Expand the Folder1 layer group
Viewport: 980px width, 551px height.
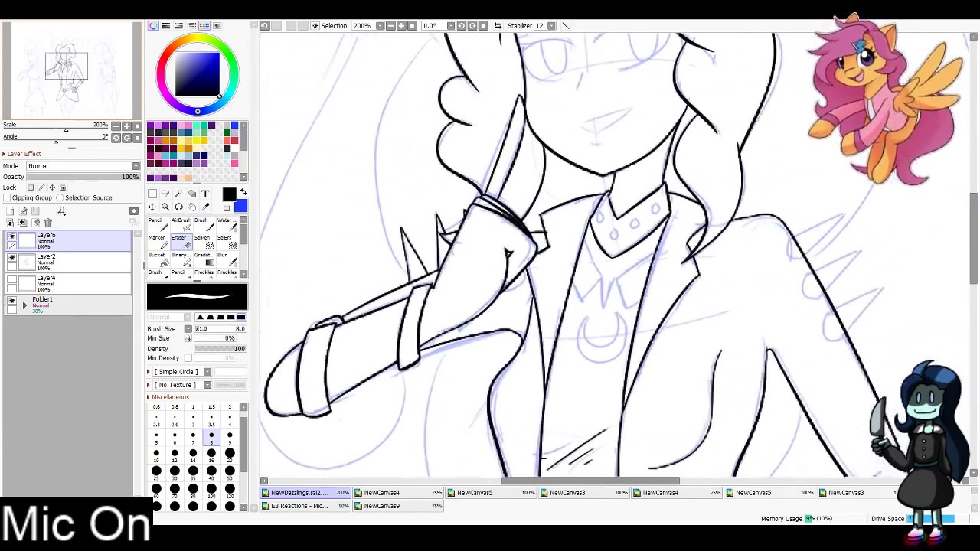(x=24, y=305)
